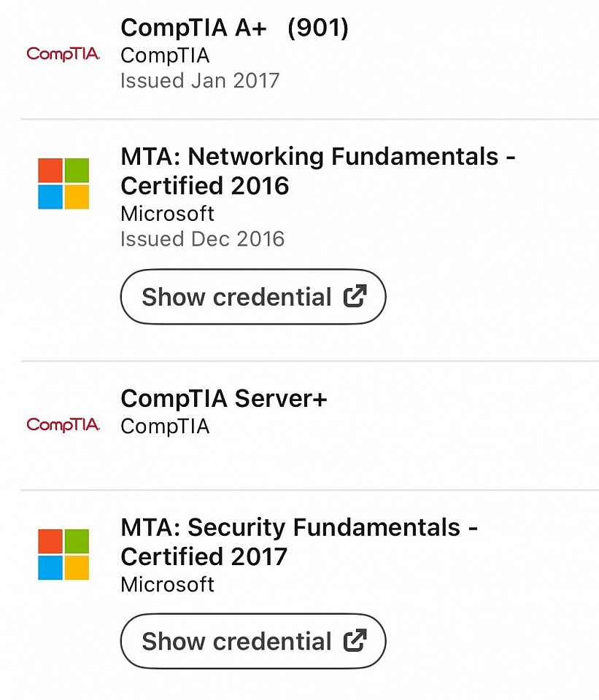Select CompTIA issuer under Server+
This screenshot has width=599, height=700.
click(165, 427)
